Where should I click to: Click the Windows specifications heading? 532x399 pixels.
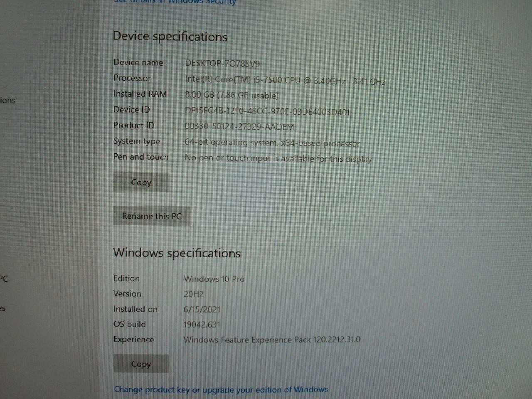pyautogui.click(x=177, y=253)
